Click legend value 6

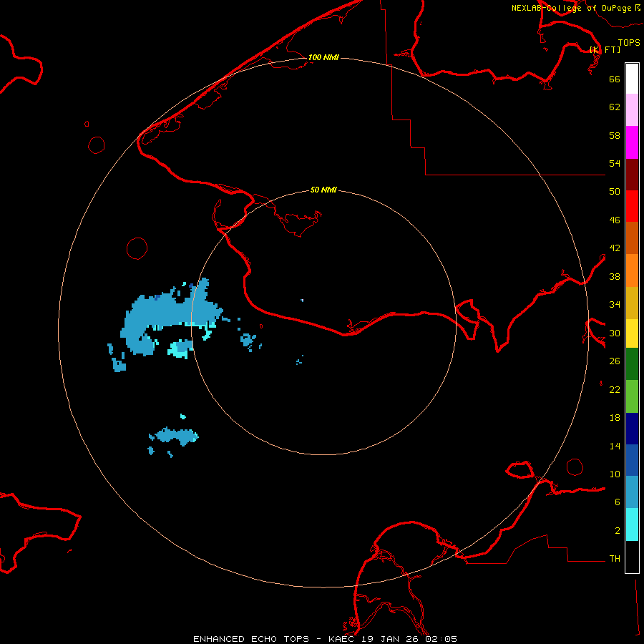(617, 502)
